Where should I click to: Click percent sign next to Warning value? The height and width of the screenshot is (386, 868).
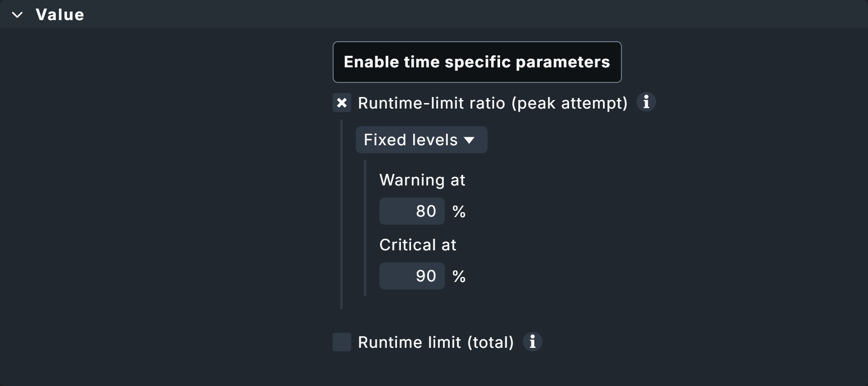coord(459,212)
